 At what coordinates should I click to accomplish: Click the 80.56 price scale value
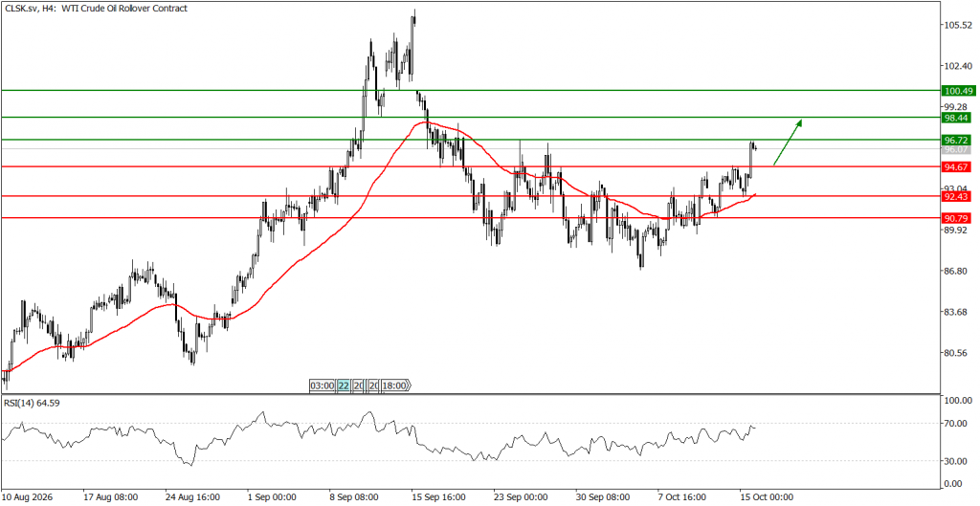click(957, 353)
